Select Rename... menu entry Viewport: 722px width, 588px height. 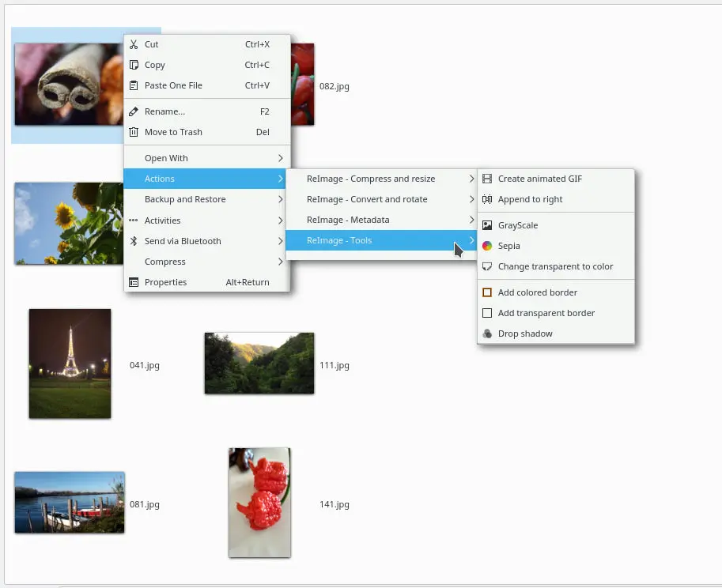point(206,111)
